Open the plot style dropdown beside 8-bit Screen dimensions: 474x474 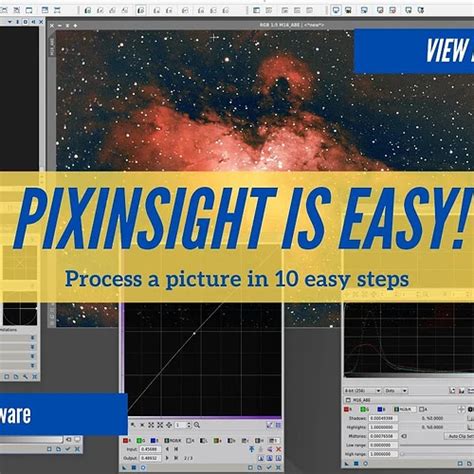click(x=396, y=391)
